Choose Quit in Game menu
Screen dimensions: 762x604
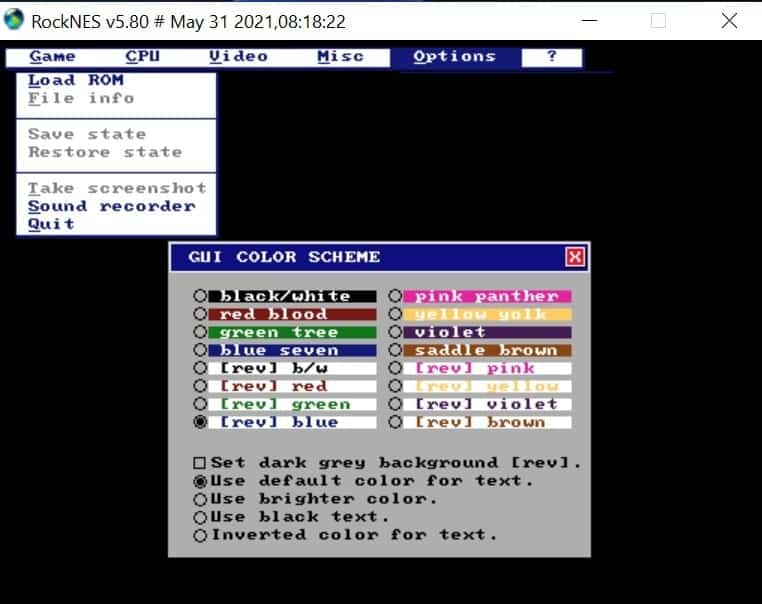click(51, 224)
